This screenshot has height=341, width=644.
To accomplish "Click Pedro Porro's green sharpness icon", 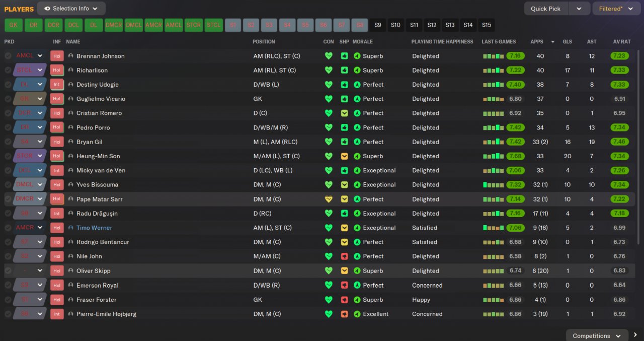I will (344, 127).
